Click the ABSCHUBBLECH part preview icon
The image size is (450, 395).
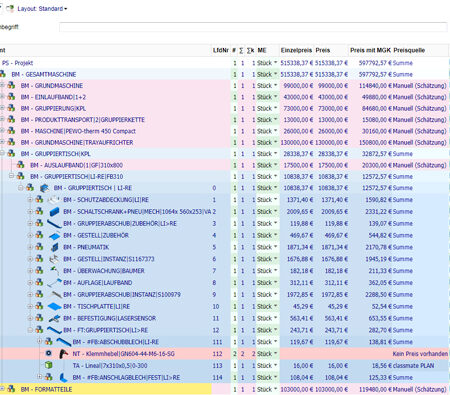[63, 342]
